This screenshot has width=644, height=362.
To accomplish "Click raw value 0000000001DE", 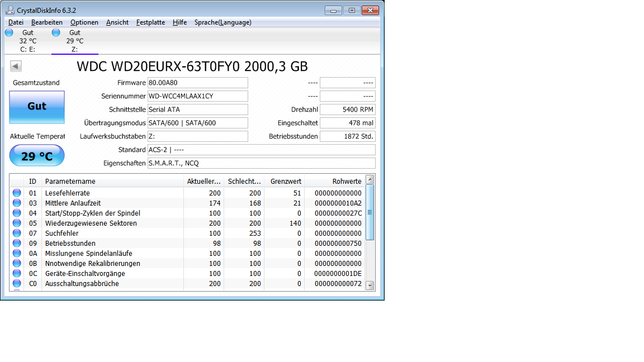I will pyautogui.click(x=338, y=273).
